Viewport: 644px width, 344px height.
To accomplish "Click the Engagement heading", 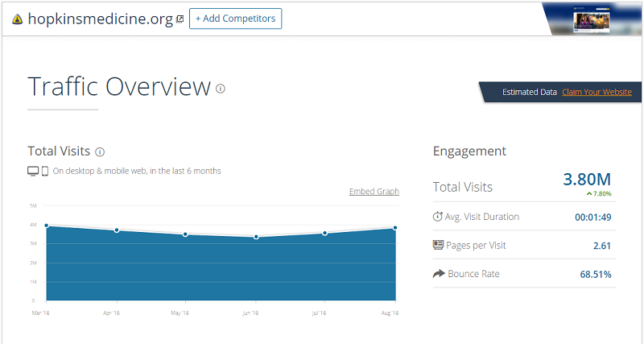I will click(469, 151).
